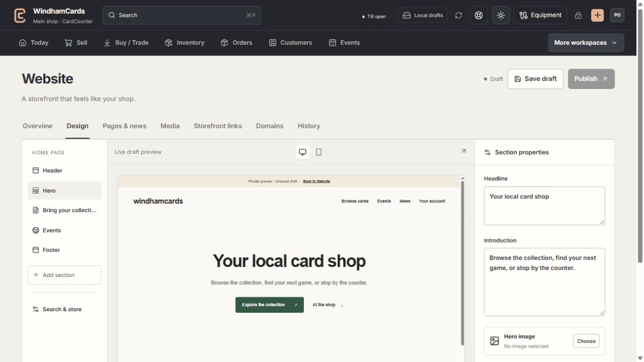This screenshot has height=362, width=644.
Task: Open Local drafts
Action: tap(423, 15)
